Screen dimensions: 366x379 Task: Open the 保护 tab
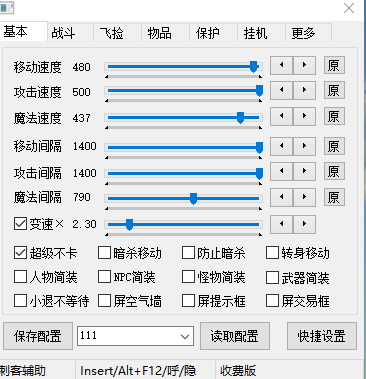[x=214, y=33]
